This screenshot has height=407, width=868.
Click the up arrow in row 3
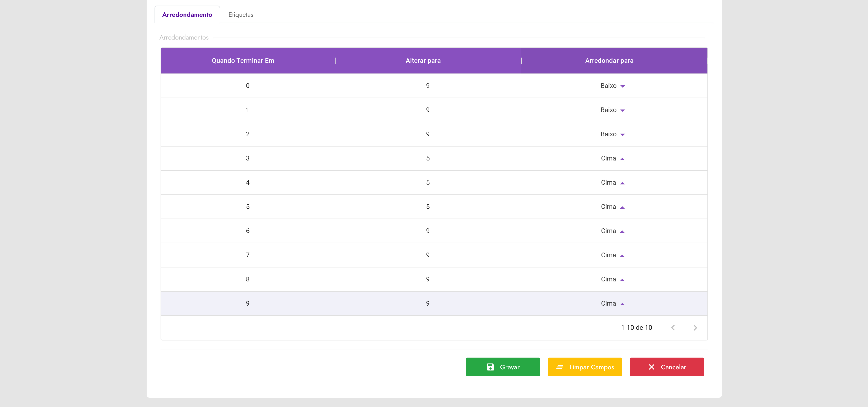click(622, 159)
